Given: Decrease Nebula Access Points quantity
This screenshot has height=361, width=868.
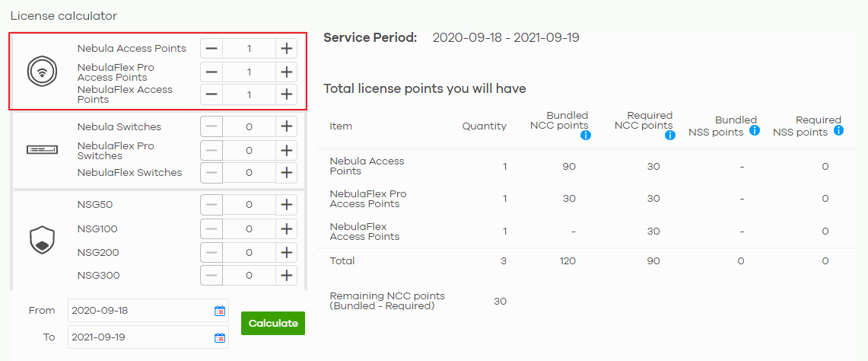Looking at the screenshot, I should pos(211,49).
